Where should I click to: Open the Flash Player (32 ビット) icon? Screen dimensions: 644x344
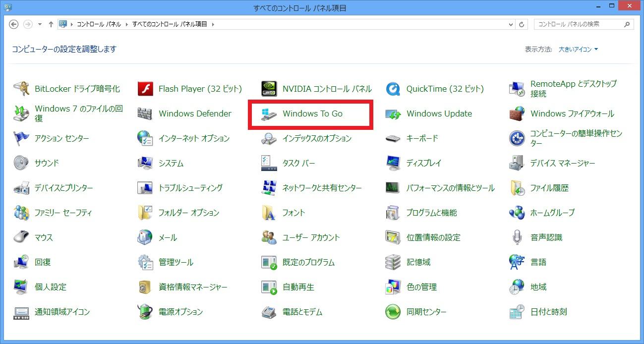pos(145,89)
